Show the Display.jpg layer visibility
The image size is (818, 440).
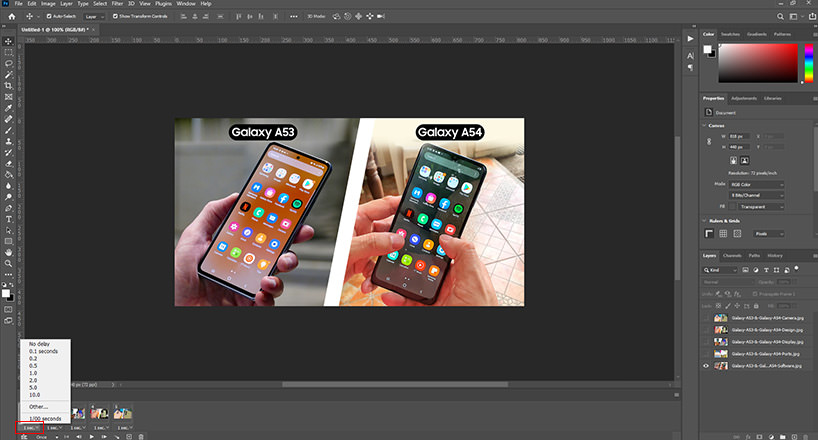(706, 342)
